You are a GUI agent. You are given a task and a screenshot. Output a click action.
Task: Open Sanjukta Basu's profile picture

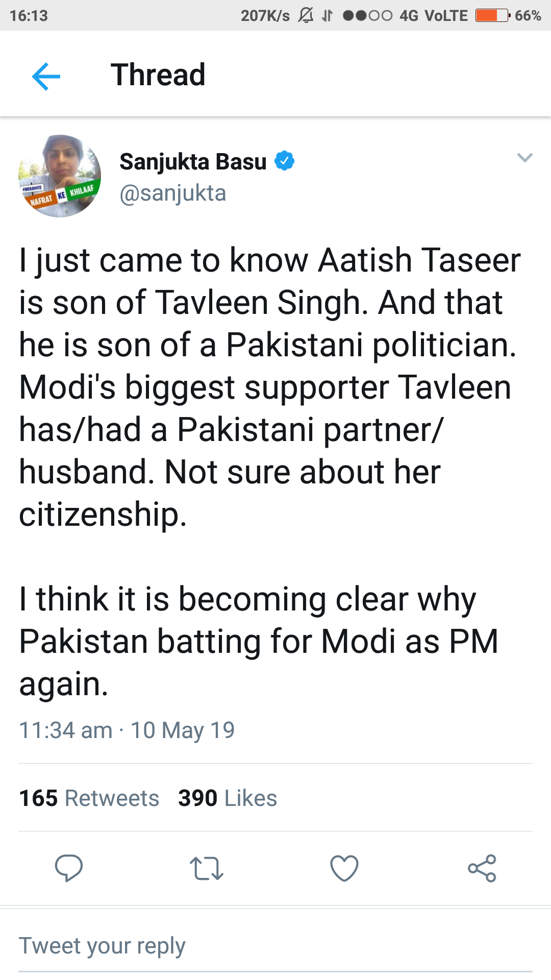(60, 176)
